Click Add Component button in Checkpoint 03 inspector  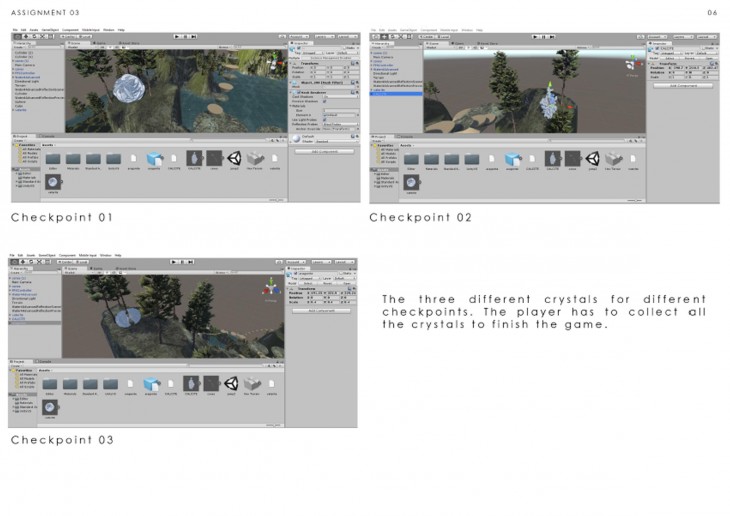(x=321, y=310)
